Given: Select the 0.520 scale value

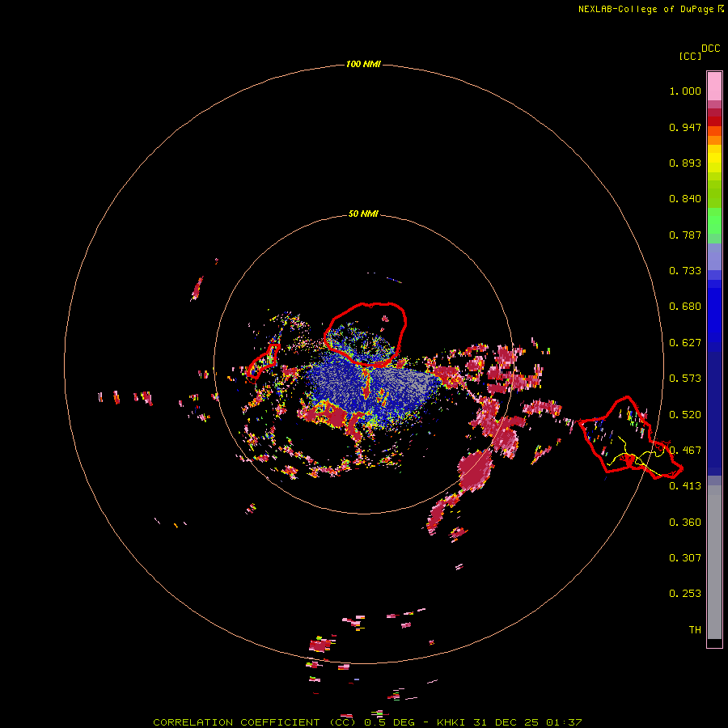Looking at the screenshot, I should (685, 415).
